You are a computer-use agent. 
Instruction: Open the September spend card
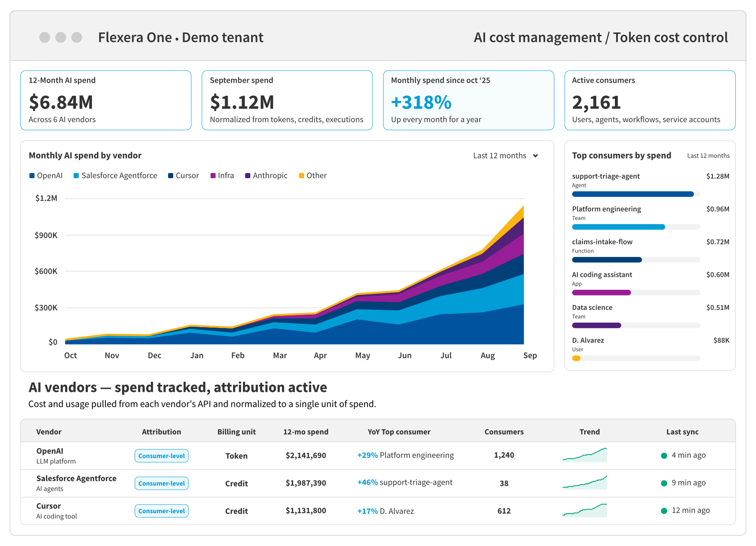click(x=287, y=100)
